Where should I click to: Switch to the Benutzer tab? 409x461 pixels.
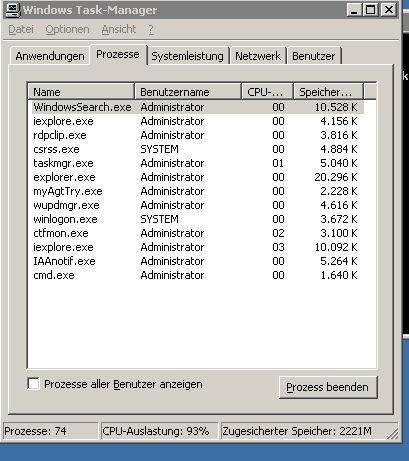[314, 56]
